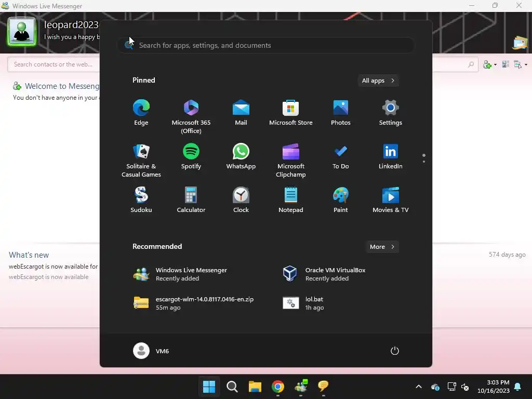Launch the Photos app
The height and width of the screenshot is (399, 532).
341,113
